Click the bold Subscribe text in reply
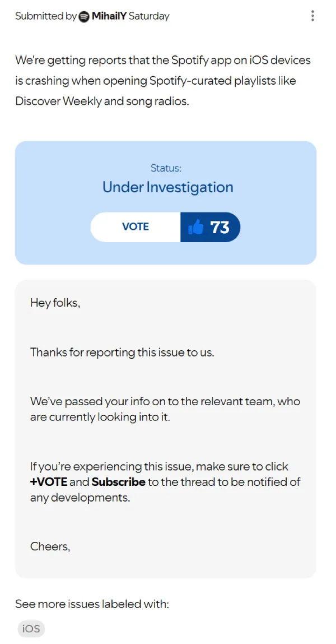This screenshot has width=336, height=644. click(118, 482)
